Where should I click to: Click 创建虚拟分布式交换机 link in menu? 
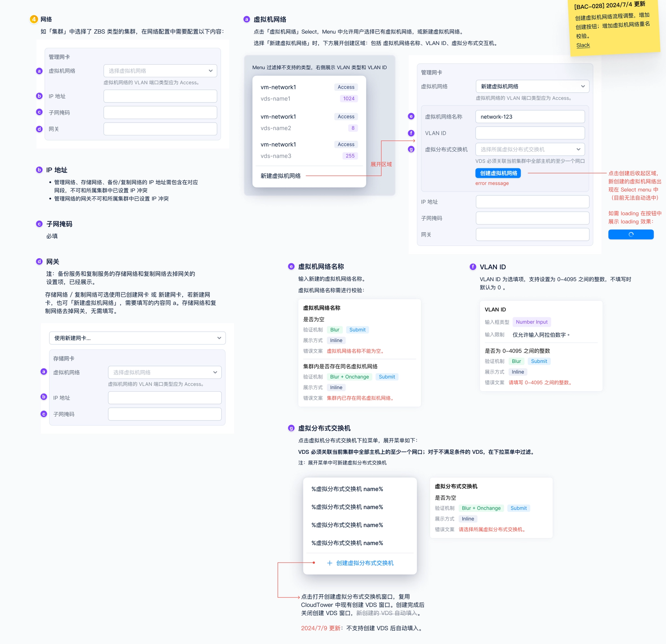365,563
